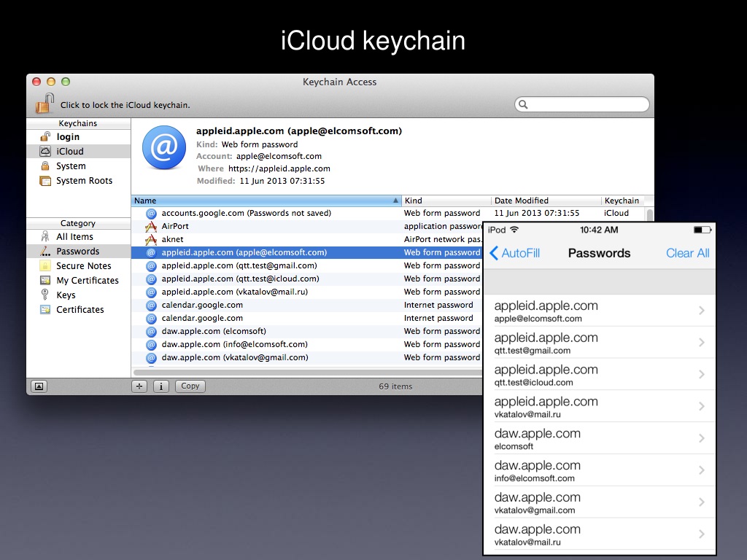Viewport: 747px width, 560px height.
Task: Select appleid.apple.com (qtt.test@icloud.com) row in Keychain list
Action: [307, 279]
